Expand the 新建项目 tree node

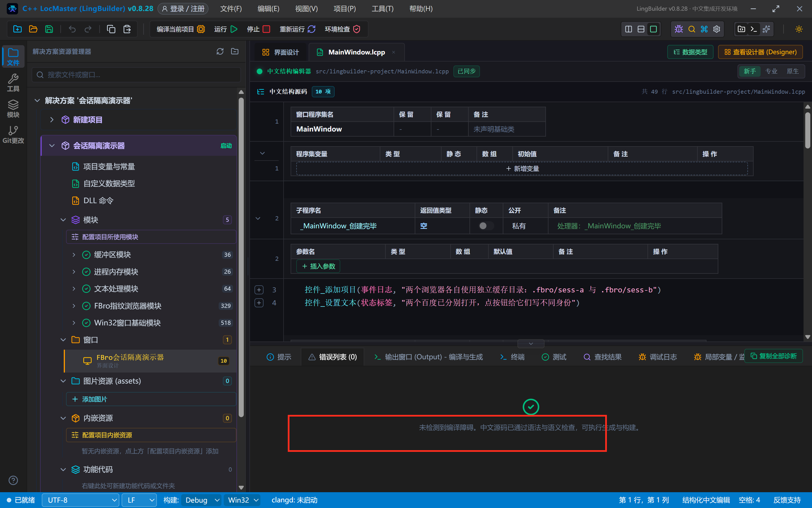pyautogui.click(x=52, y=120)
